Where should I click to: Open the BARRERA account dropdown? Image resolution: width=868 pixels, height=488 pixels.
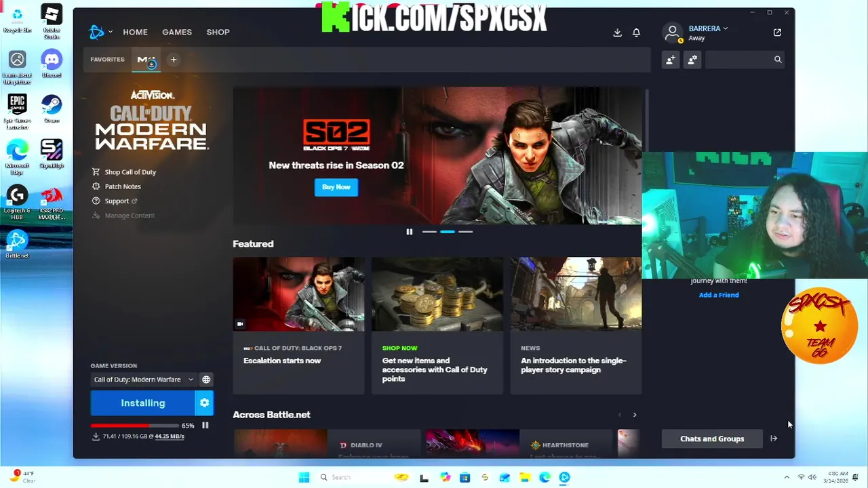point(708,28)
